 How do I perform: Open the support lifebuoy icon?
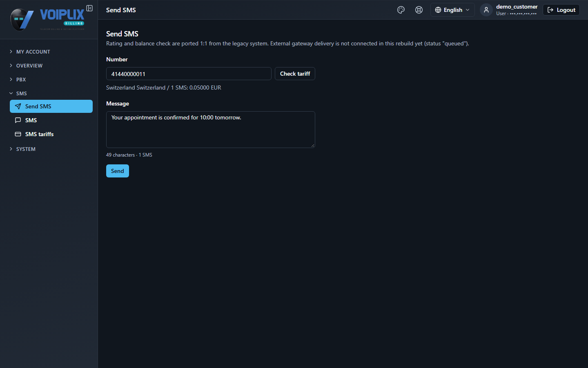pyautogui.click(x=419, y=10)
